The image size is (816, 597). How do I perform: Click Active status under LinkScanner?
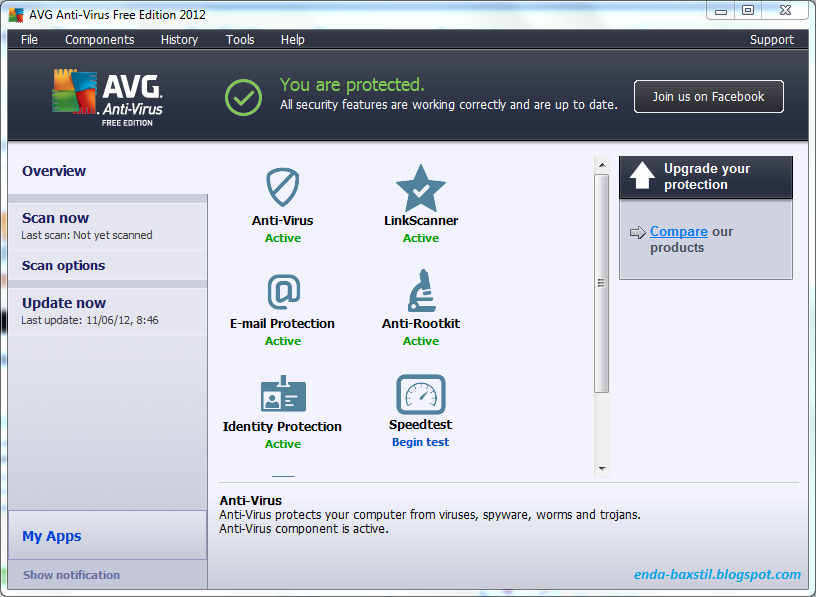pyautogui.click(x=420, y=238)
